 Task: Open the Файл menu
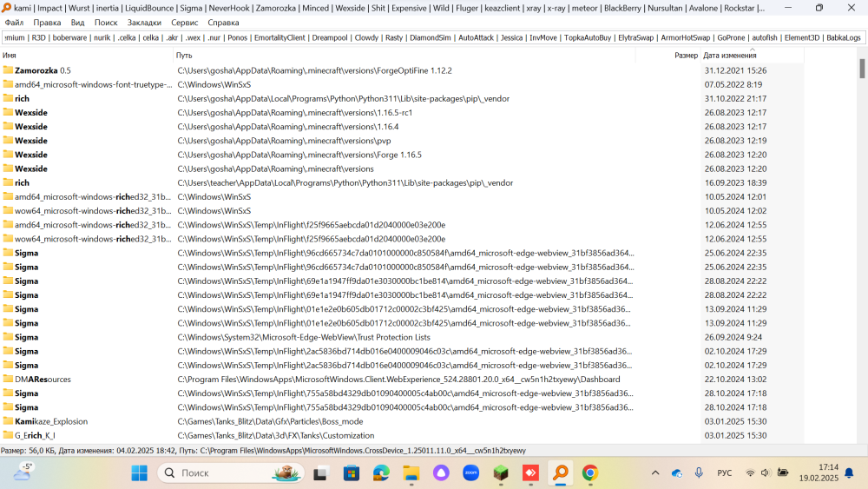click(x=14, y=23)
